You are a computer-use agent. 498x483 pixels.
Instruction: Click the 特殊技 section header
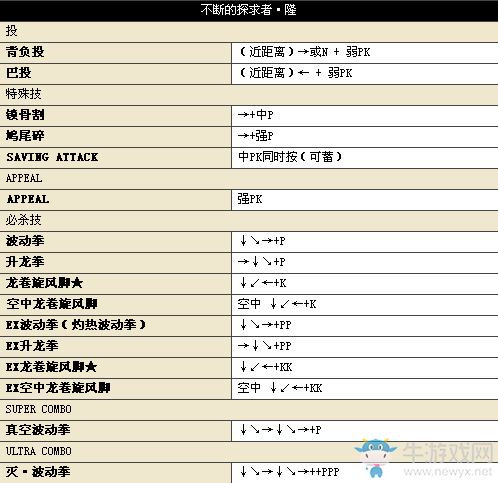23,94
